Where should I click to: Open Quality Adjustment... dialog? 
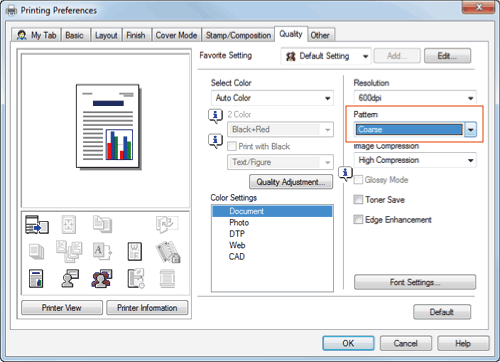pyautogui.click(x=291, y=182)
